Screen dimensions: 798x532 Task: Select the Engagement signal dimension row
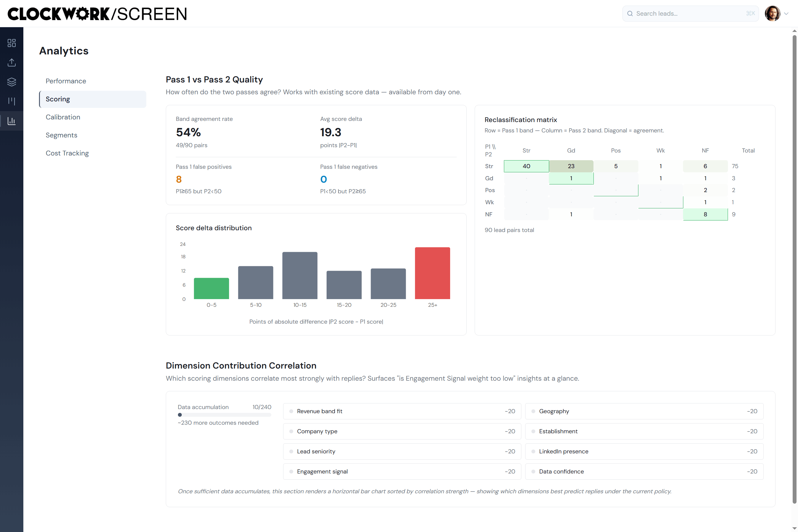tap(402, 472)
